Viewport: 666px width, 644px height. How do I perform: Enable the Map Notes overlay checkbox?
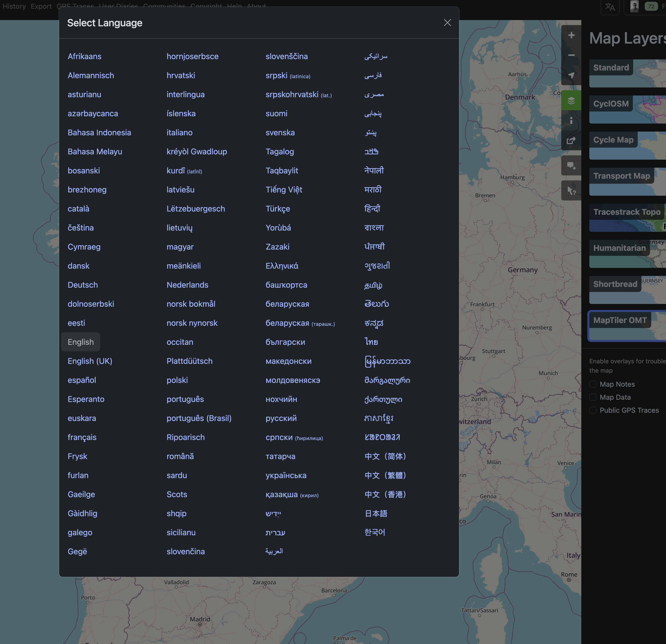click(x=593, y=384)
